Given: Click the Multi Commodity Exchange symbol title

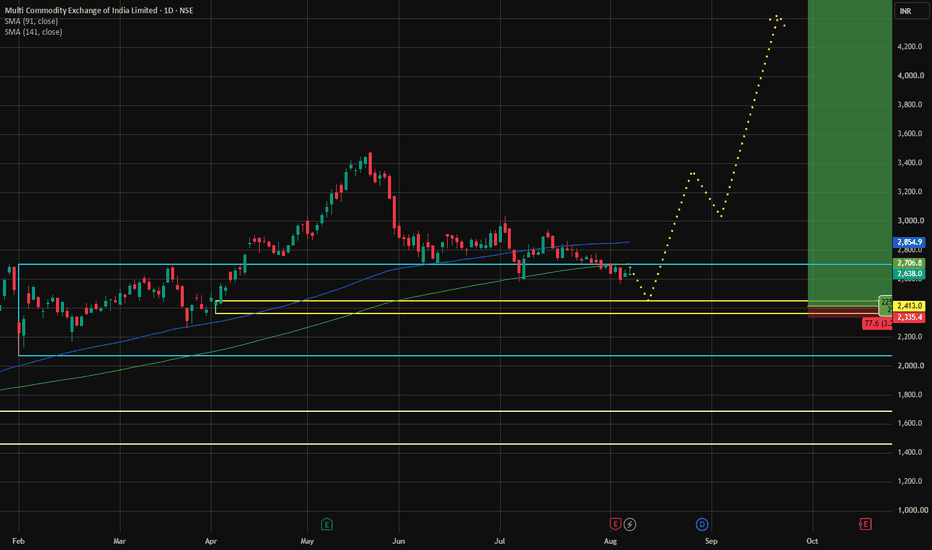Looking at the screenshot, I should coord(99,10).
